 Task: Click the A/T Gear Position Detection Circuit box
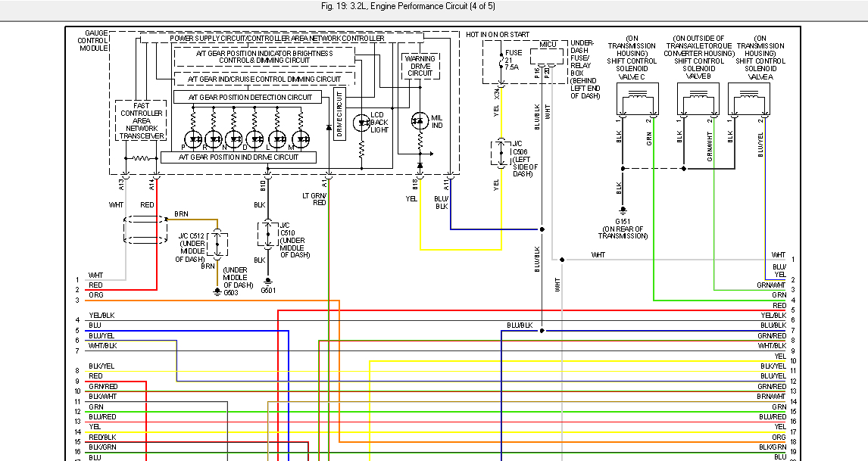[248, 97]
